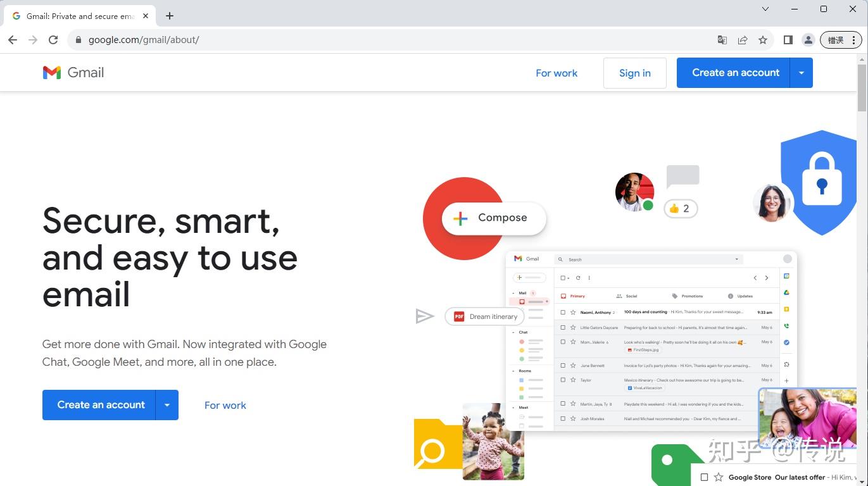View site info via the lock icon
The height and width of the screenshot is (486, 868).
[79, 40]
